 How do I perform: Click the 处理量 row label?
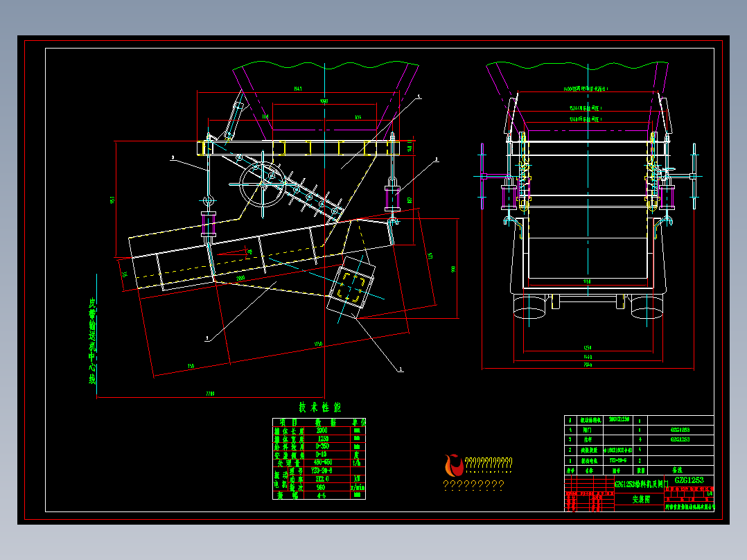(x=289, y=463)
